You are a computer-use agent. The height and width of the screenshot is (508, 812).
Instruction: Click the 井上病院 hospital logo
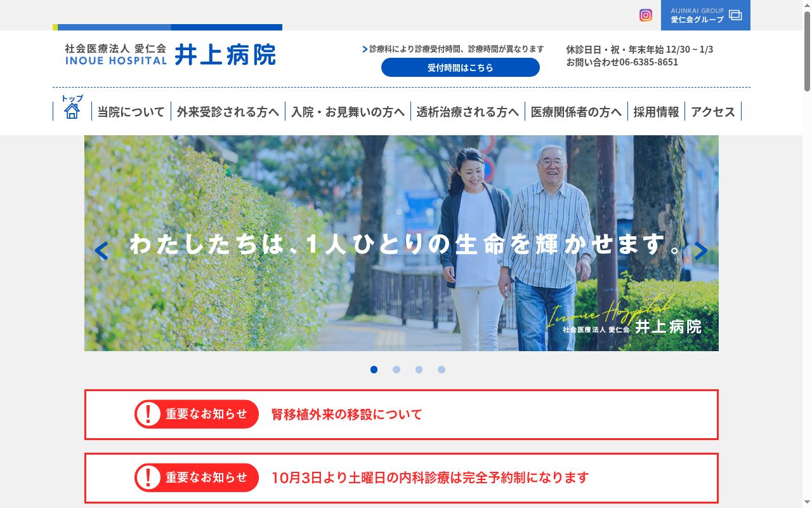tap(170, 54)
